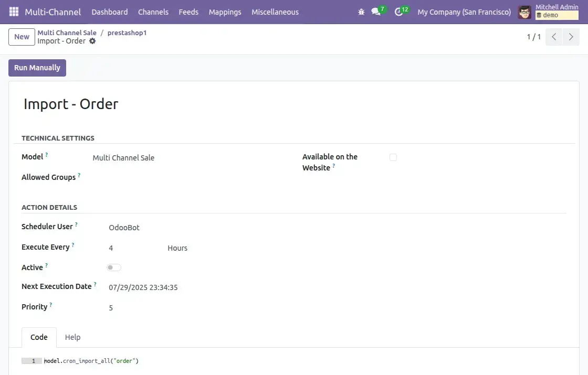Click the 1 / 1 record pager counter

[533, 37]
